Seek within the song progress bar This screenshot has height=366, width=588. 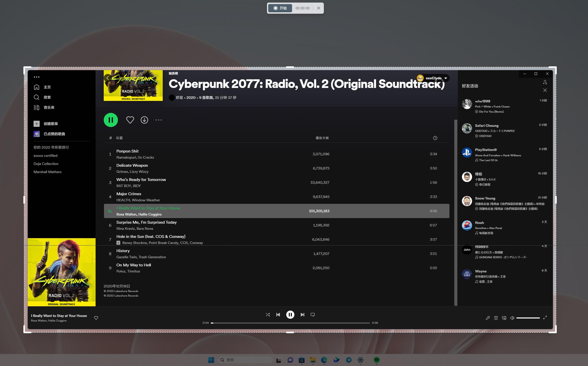[x=290, y=323]
